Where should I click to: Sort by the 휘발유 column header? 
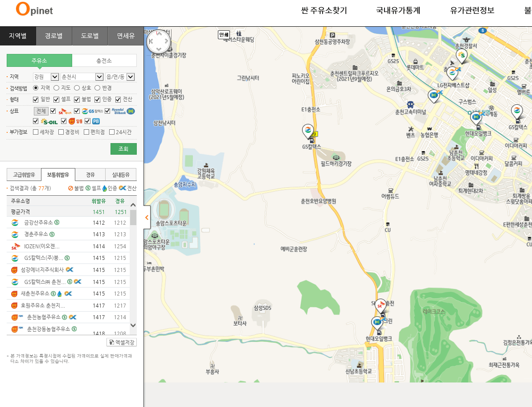pos(99,201)
